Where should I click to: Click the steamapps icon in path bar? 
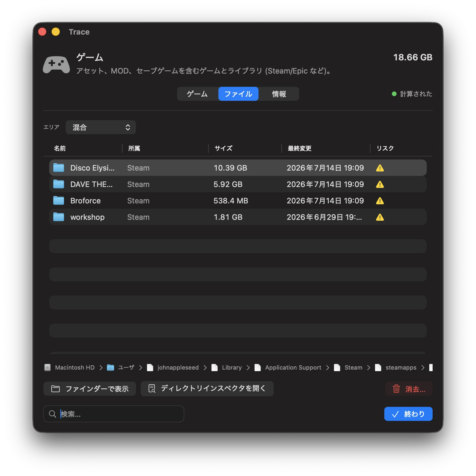point(378,368)
